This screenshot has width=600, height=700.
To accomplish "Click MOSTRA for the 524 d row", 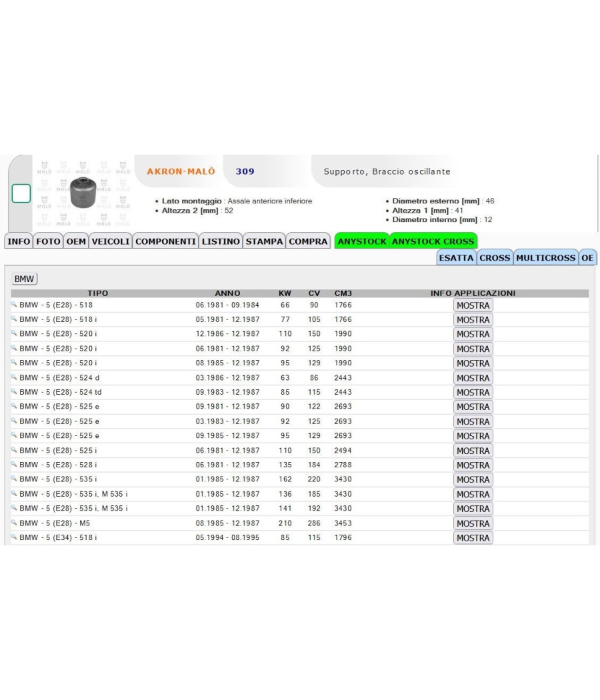I will pyautogui.click(x=473, y=378).
